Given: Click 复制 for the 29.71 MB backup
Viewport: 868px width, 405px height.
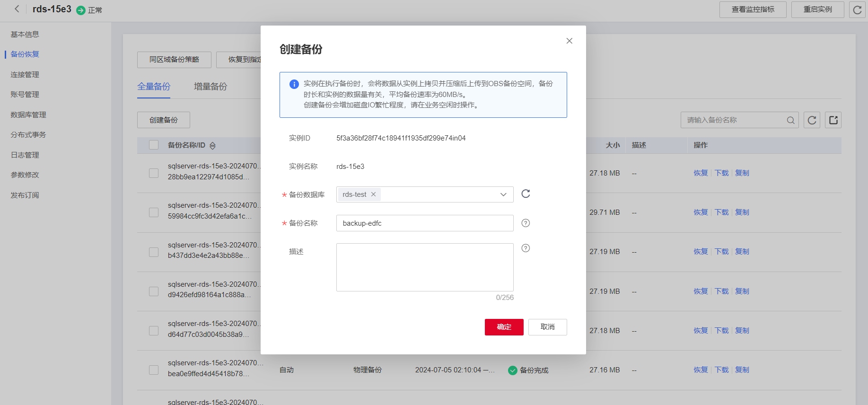Looking at the screenshot, I should (x=742, y=212).
